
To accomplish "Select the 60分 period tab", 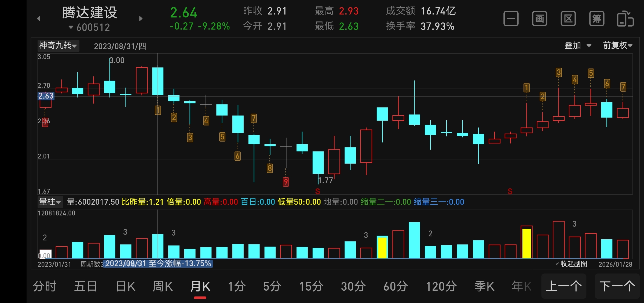I will pyautogui.click(x=396, y=286).
